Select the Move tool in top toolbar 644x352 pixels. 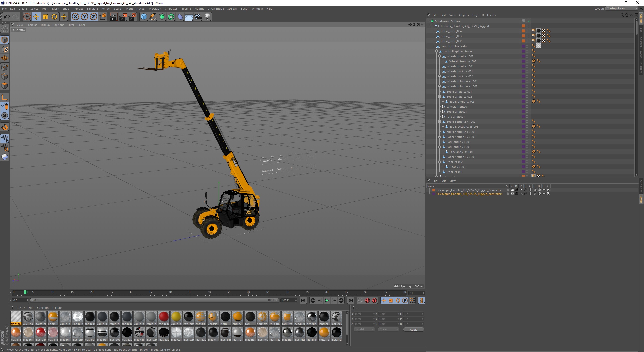[x=36, y=17]
